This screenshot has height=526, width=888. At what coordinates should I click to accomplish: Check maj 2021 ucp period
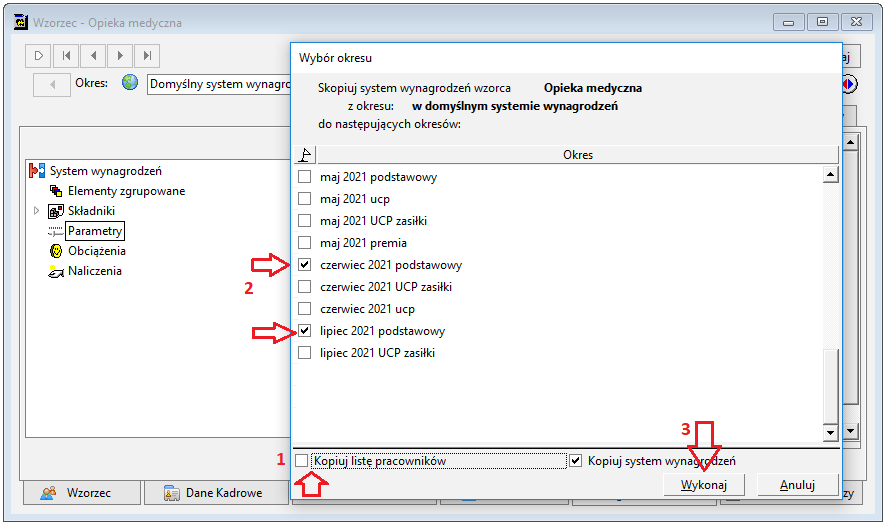pyautogui.click(x=305, y=199)
